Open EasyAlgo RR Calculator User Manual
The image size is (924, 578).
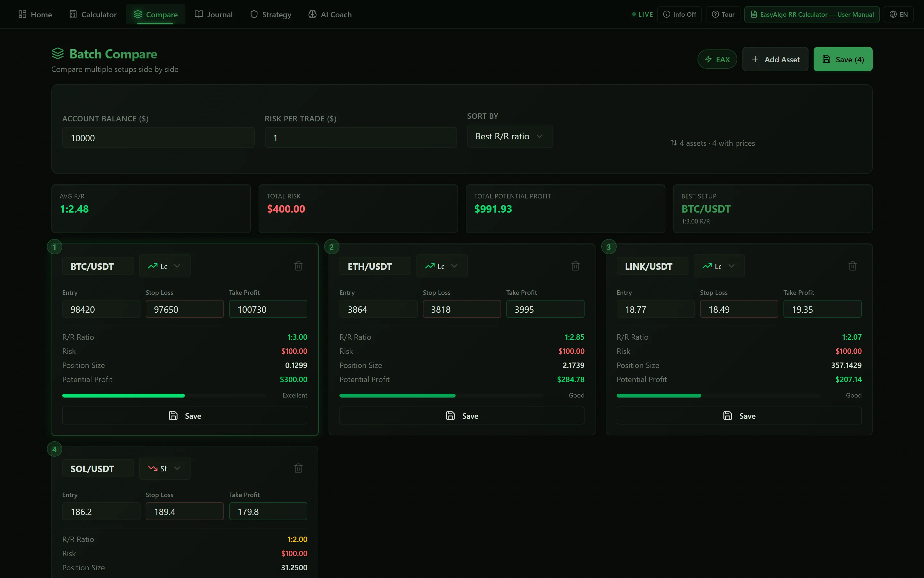[812, 14]
